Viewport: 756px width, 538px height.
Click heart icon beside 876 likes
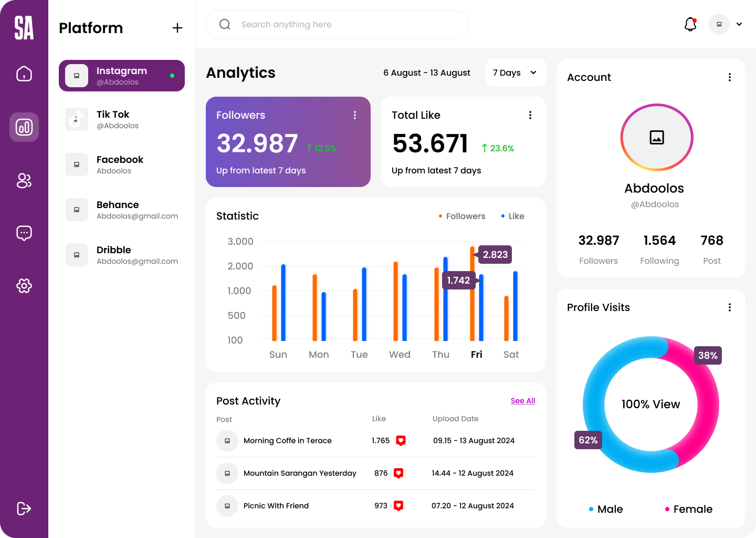coord(398,473)
